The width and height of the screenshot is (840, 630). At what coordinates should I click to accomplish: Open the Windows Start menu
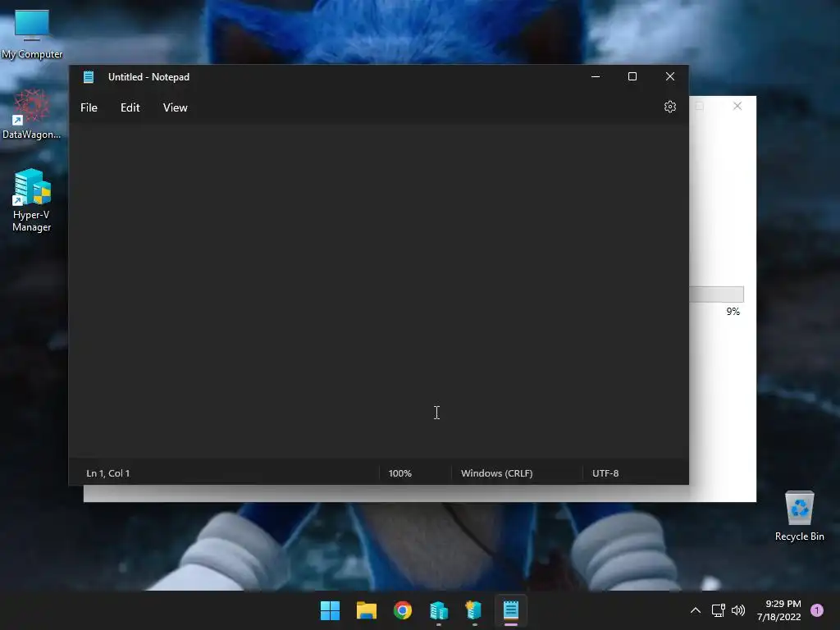click(330, 610)
